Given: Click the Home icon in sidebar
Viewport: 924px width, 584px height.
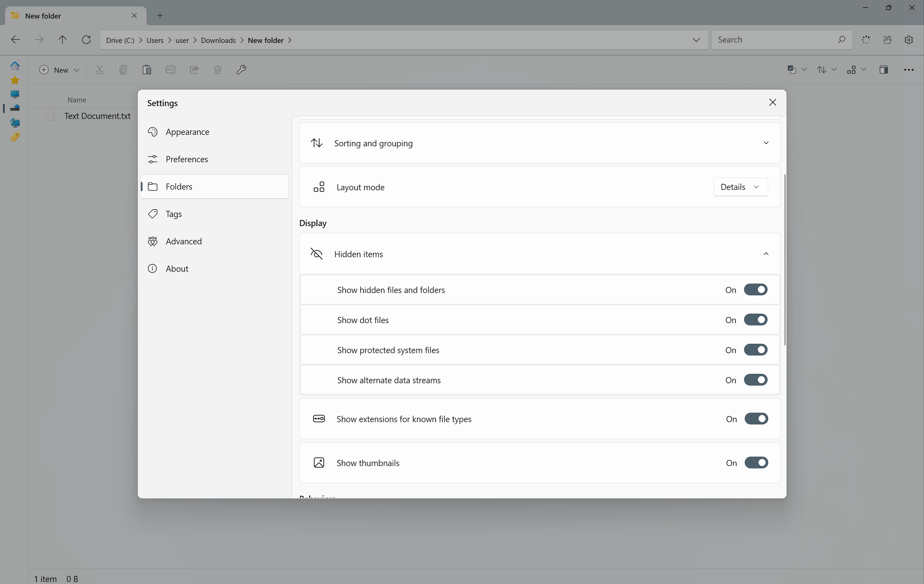Looking at the screenshot, I should point(15,66).
